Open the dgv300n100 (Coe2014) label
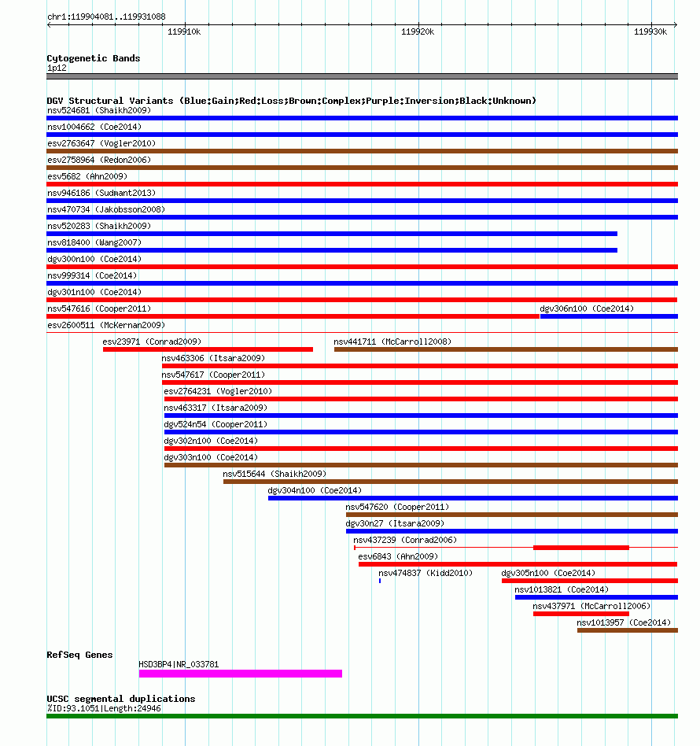Image resolution: width=700 pixels, height=746 pixels. click(94, 260)
